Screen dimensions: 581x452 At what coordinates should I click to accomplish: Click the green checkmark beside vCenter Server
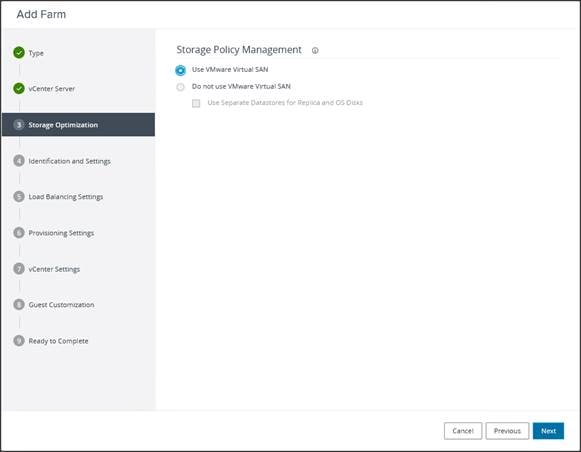tap(19, 89)
